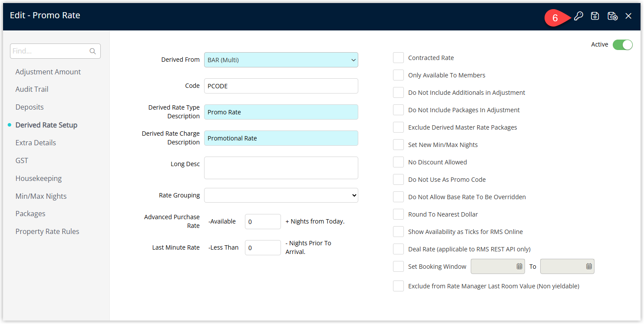Enable Set New Min/Max Nights
The image size is (644, 324).
(398, 145)
